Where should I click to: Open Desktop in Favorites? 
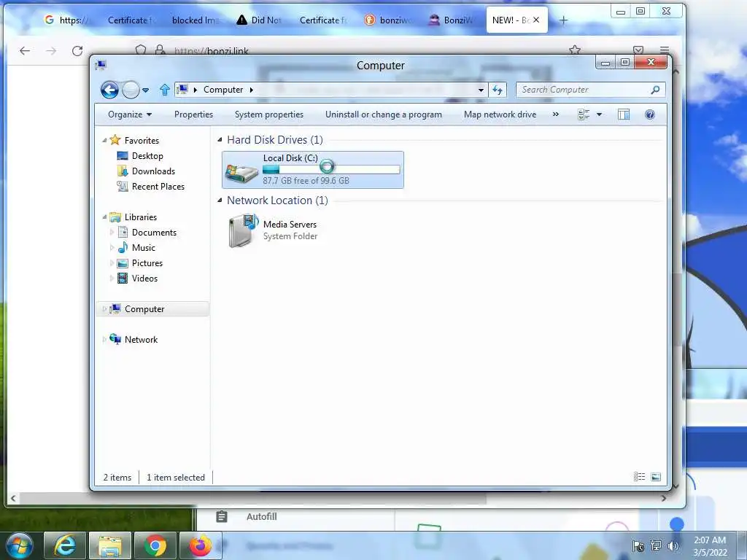tap(147, 156)
